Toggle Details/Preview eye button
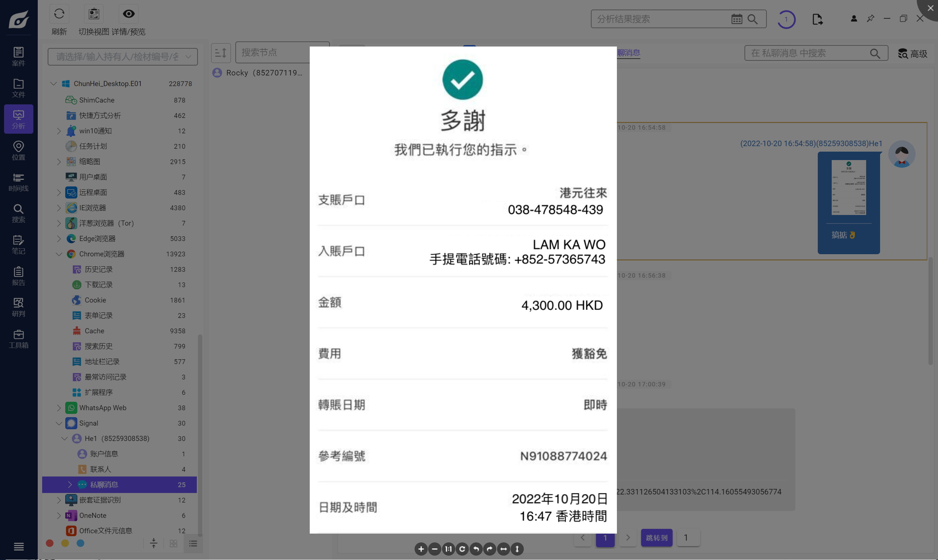 pos(128,14)
